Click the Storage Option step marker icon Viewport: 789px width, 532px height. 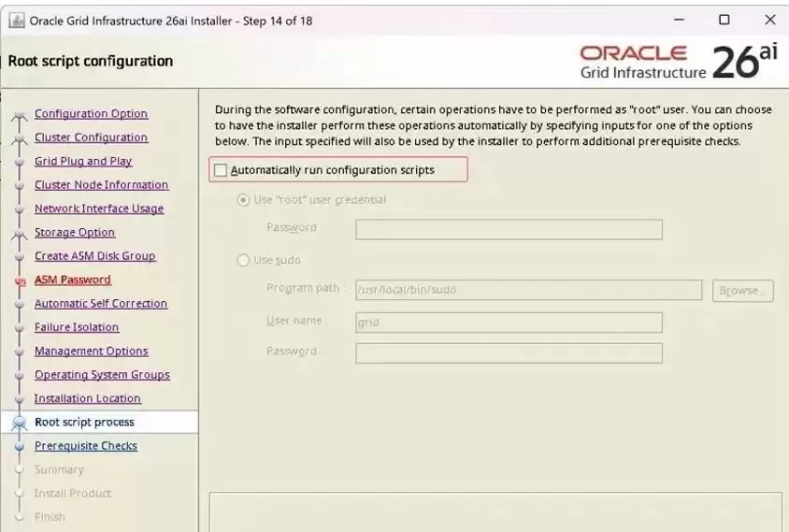tap(20, 235)
